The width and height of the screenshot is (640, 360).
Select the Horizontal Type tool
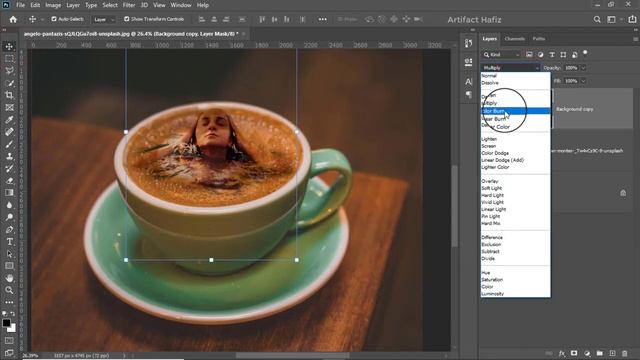point(9,242)
